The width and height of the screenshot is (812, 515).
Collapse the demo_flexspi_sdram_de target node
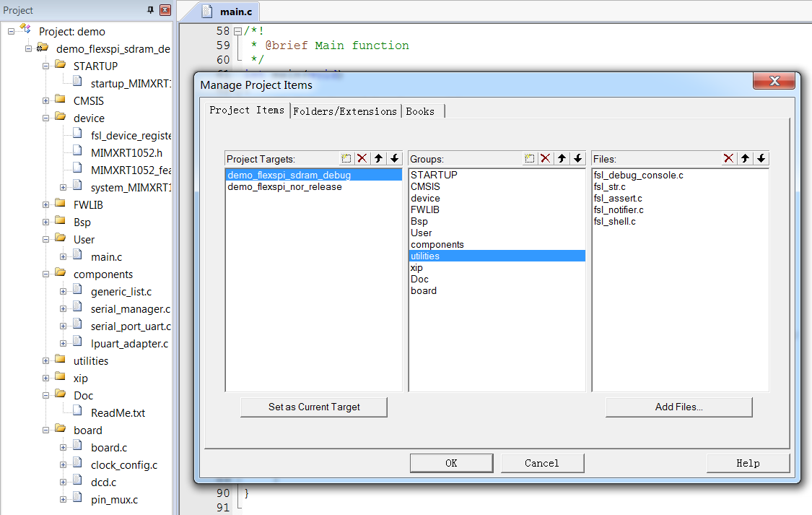pyautogui.click(x=28, y=48)
